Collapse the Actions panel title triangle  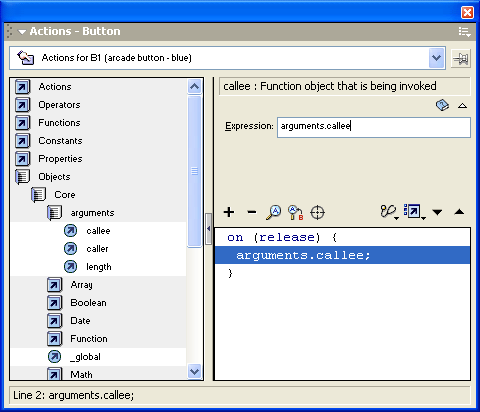click(x=22, y=32)
